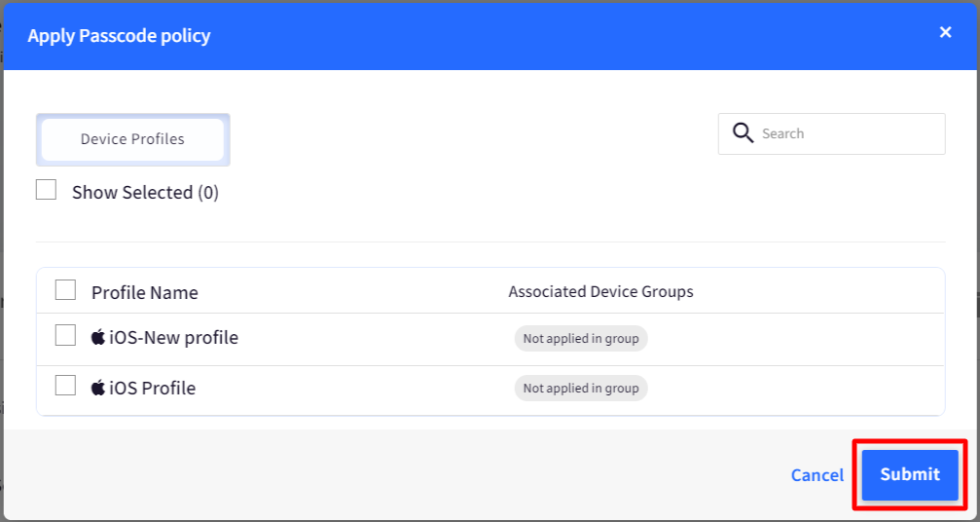
Task: Select the iOS-New profile name text
Action: click(174, 338)
